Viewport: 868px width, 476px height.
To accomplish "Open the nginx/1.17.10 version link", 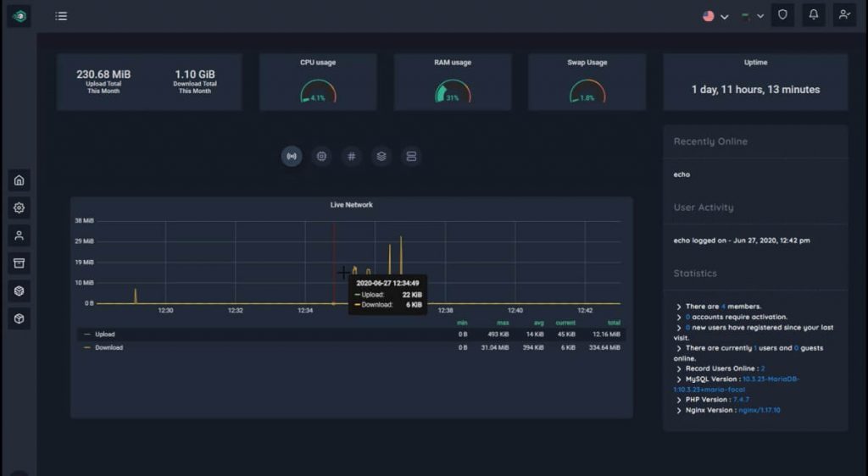I will 759,410.
